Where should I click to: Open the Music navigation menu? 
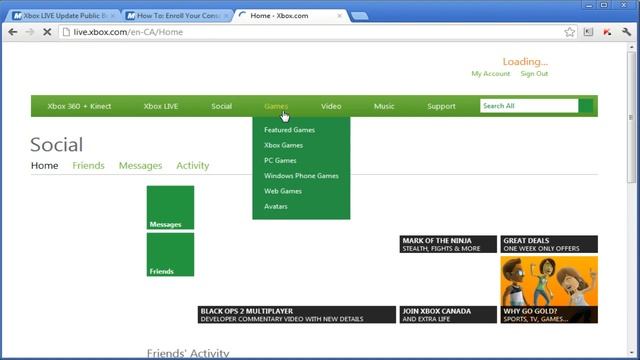click(384, 106)
